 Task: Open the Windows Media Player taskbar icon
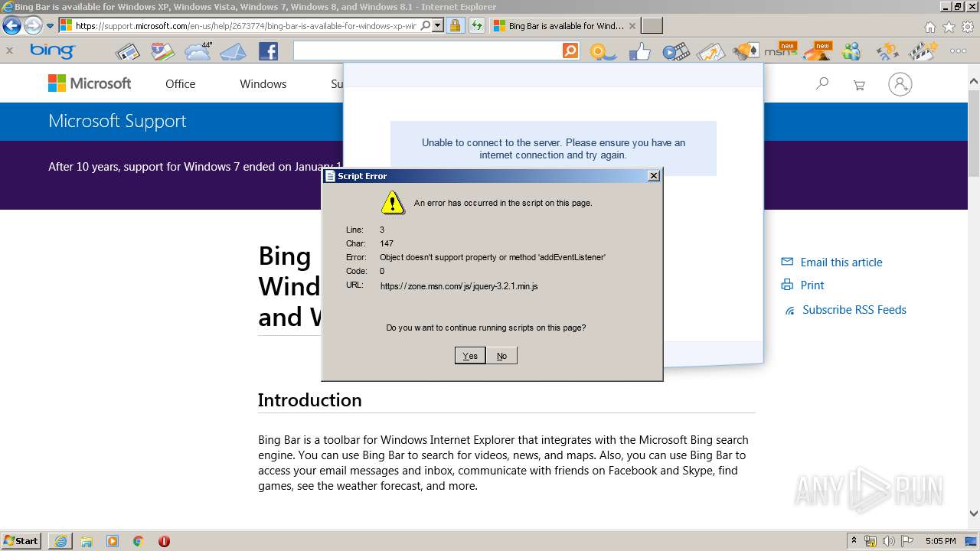click(113, 541)
